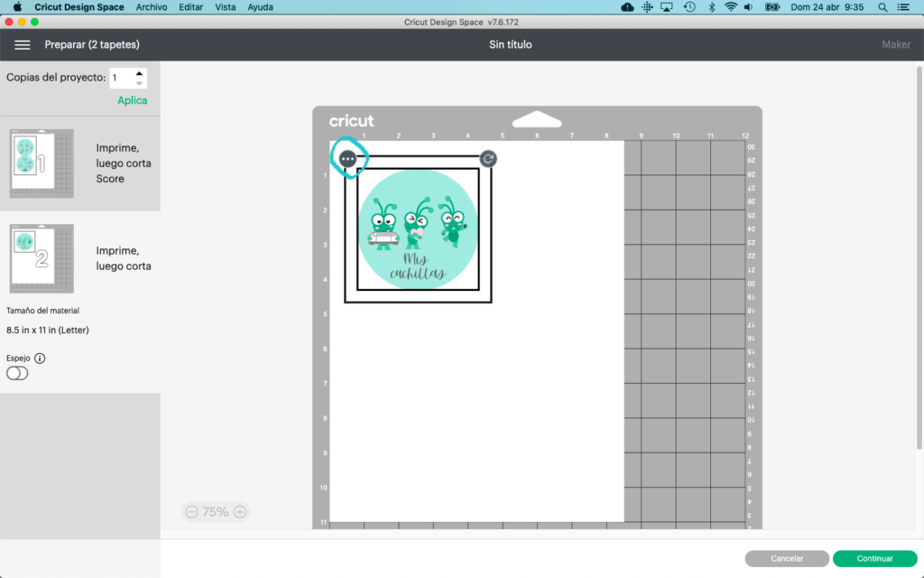Image resolution: width=924 pixels, height=578 pixels.
Task: Decrease project copies with down arrow
Action: pos(139,83)
